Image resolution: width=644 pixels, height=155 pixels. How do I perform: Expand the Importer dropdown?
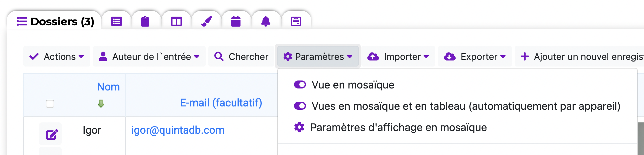[398, 57]
